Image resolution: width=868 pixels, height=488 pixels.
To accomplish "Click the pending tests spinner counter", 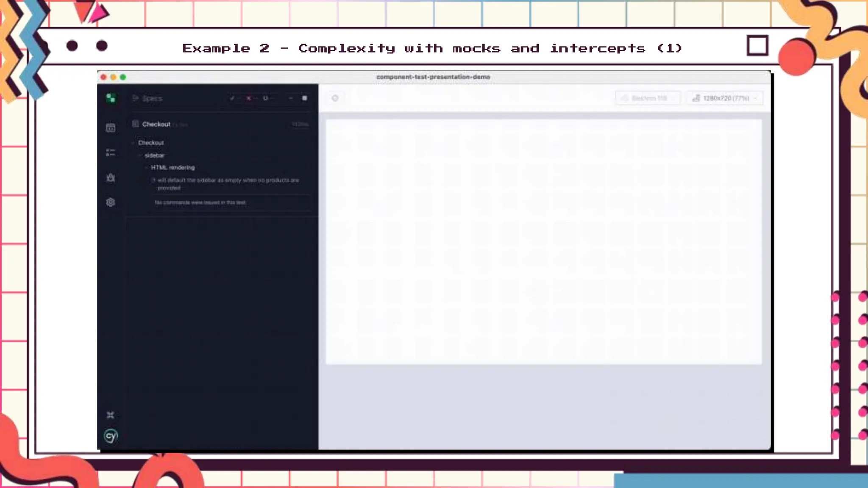I will coord(268,98).
